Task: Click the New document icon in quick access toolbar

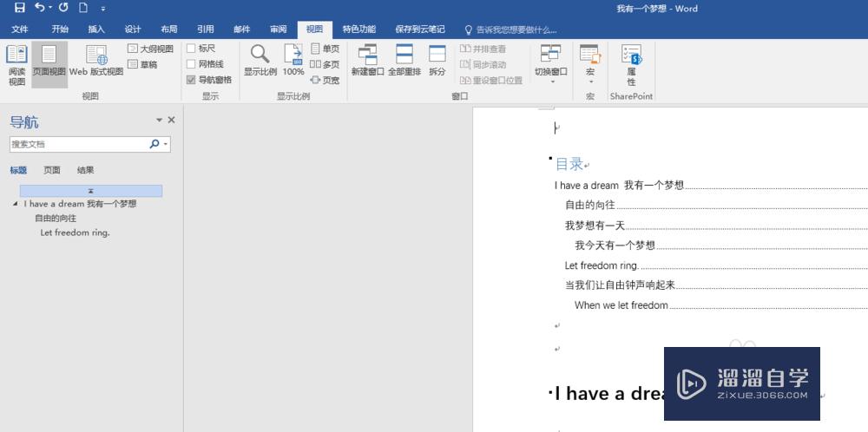Action: [83, 8]
